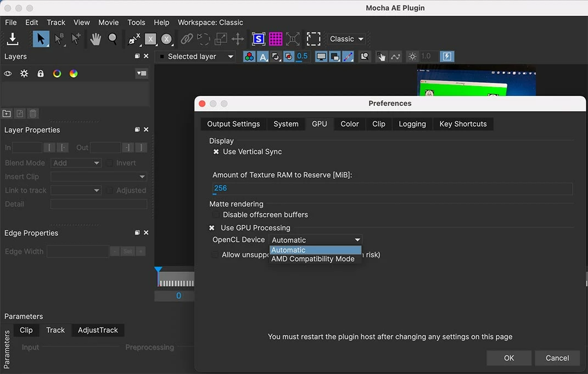This screenshot has height=374, width=588.
Task: Switch to the System tab
Action: 286,124
